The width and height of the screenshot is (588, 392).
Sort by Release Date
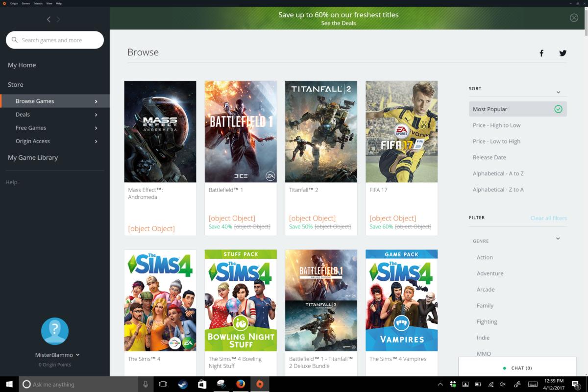tap(489, 157)
